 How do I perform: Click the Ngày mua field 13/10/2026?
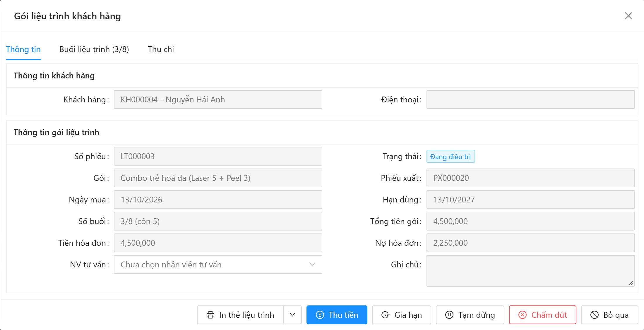click(x=218, y=200)
